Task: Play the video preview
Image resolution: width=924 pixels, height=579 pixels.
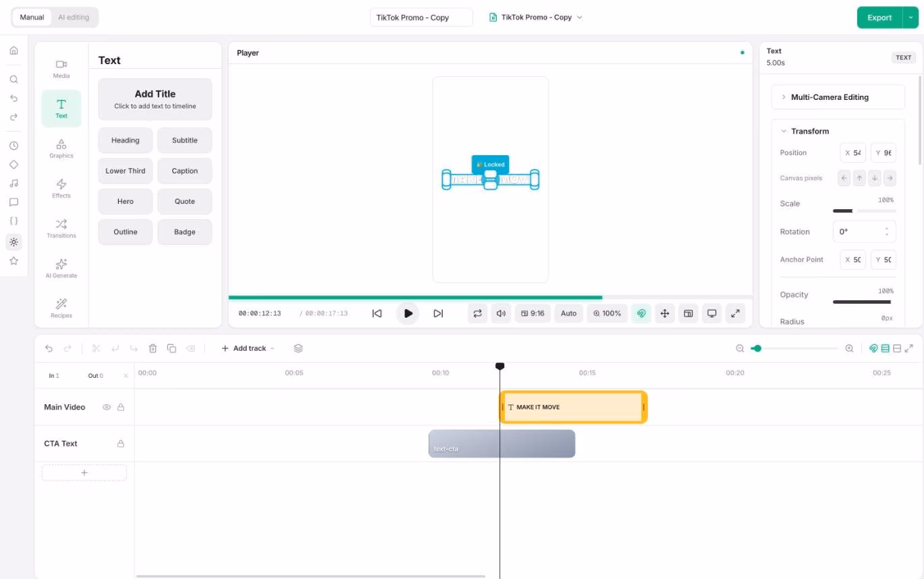Action: (x=408, y=313)
